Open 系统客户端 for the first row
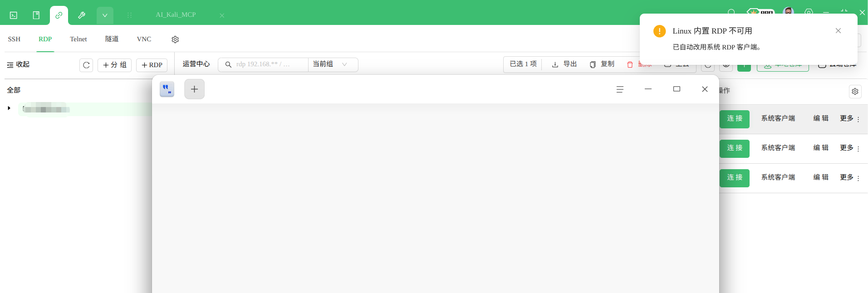The height and width of the screenshot is (293, 868). pos(778,118)
